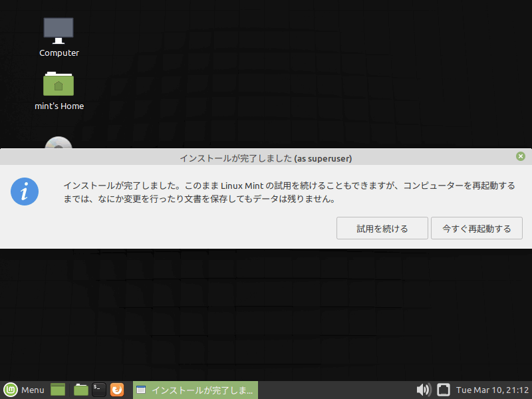Viewport: 532px width, 399px height.
Task: Select the install disc icon on desktop
Action: click(59, 142)
